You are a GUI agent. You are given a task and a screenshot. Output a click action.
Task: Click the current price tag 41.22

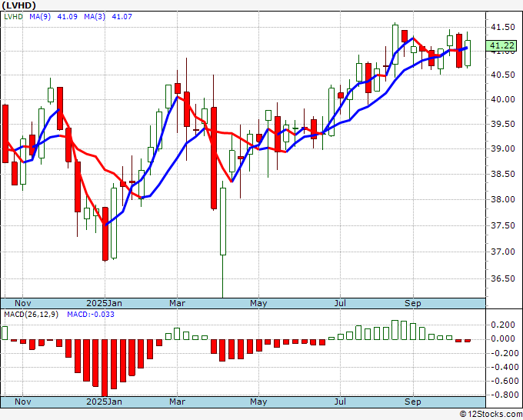click(501, 45)
